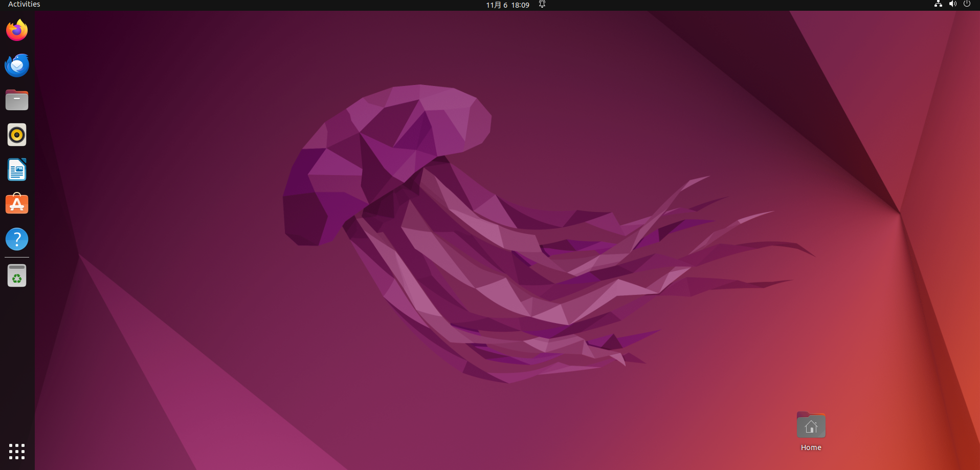The image size is (980, 470).
Task: Launch Firefox from the dock
Action: (17, 30)
